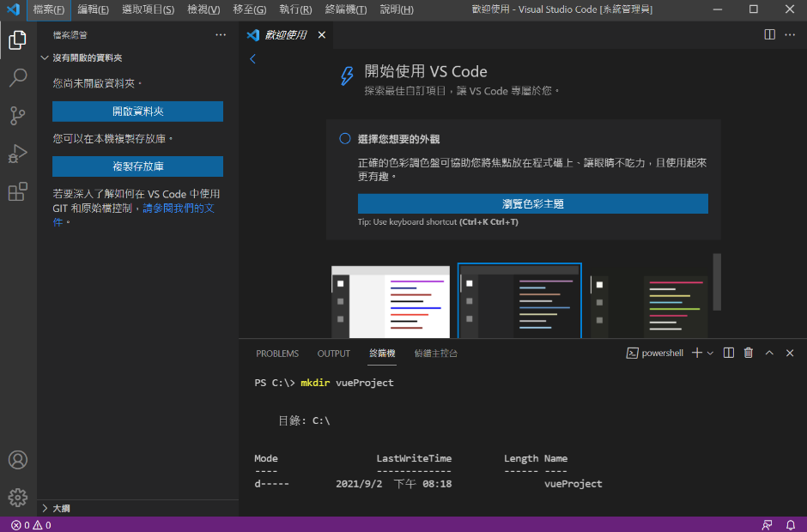807x532 pixels.
Task: Open the Source Control view
Action: click(17, 116)
